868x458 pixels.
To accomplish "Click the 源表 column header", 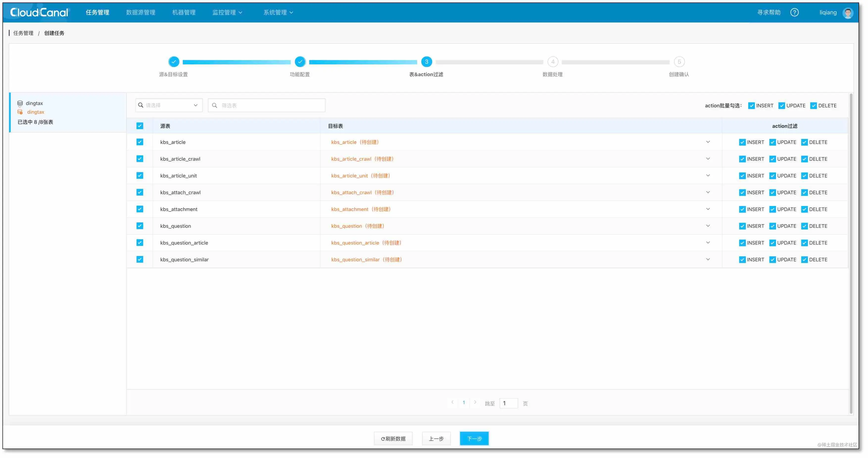I will 165,126.
